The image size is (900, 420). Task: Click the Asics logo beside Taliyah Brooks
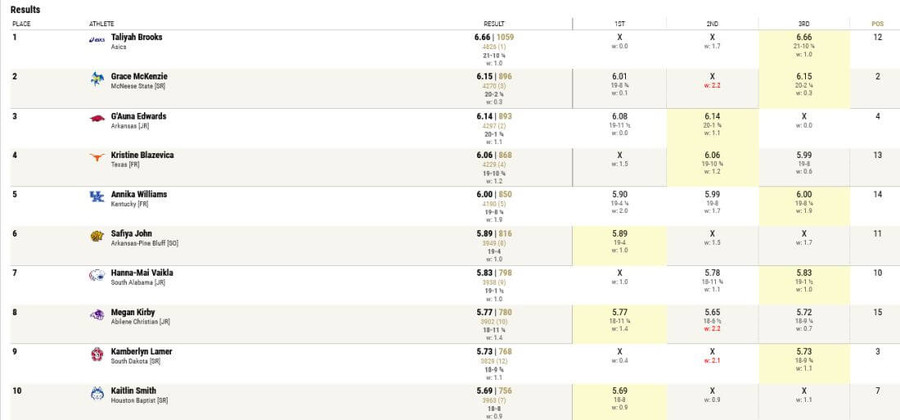pyautogui.click(x=97, y=40)
